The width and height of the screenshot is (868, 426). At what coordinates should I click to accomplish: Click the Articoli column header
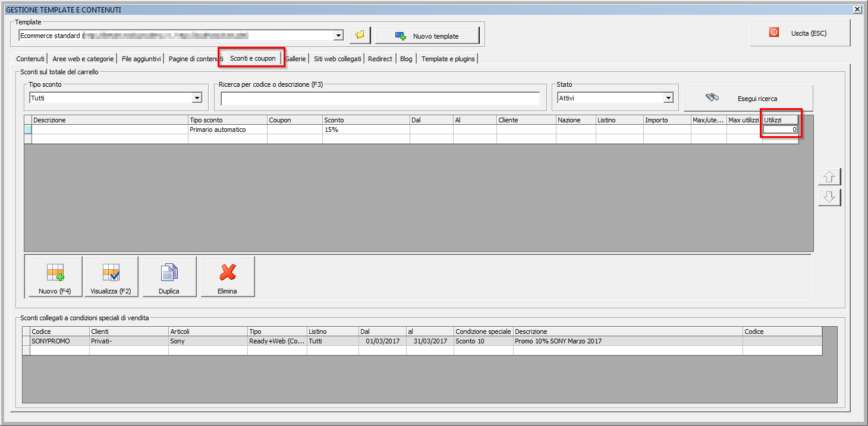tap(208, 332)
